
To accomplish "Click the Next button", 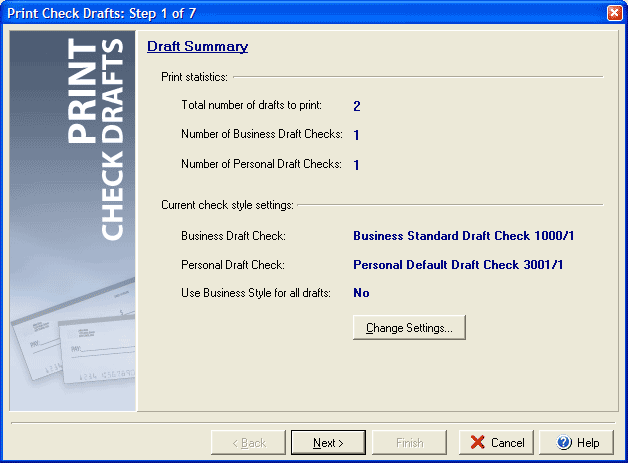I will (328, 442).
